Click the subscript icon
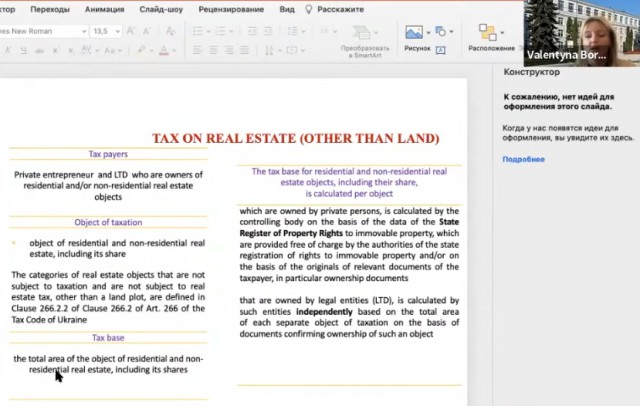Viewport: 640px width, 406px height. [71, 51]
